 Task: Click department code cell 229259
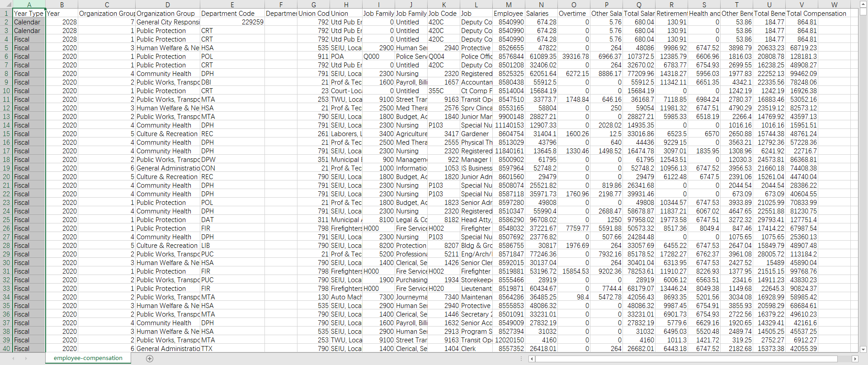tap(232, 22)
